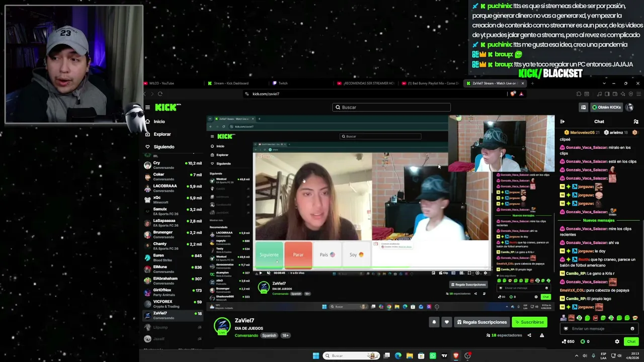This screenshot has width=644, height=362.
Task: Report the stream via warning icon
Action: coord(542,335)
